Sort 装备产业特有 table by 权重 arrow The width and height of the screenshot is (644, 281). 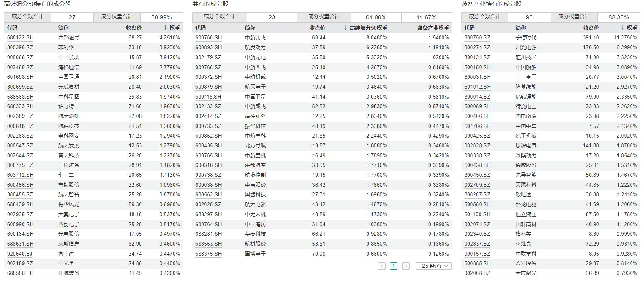click(622, 28)
